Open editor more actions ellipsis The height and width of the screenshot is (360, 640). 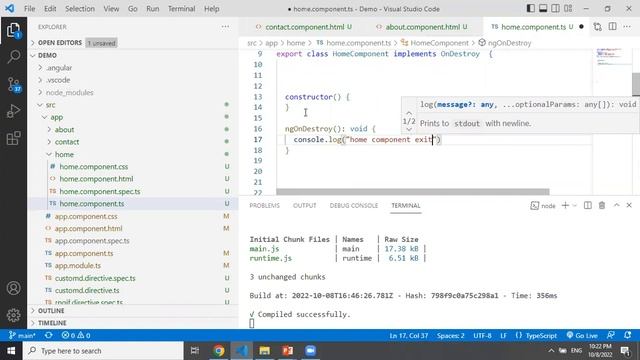point(627,27)
